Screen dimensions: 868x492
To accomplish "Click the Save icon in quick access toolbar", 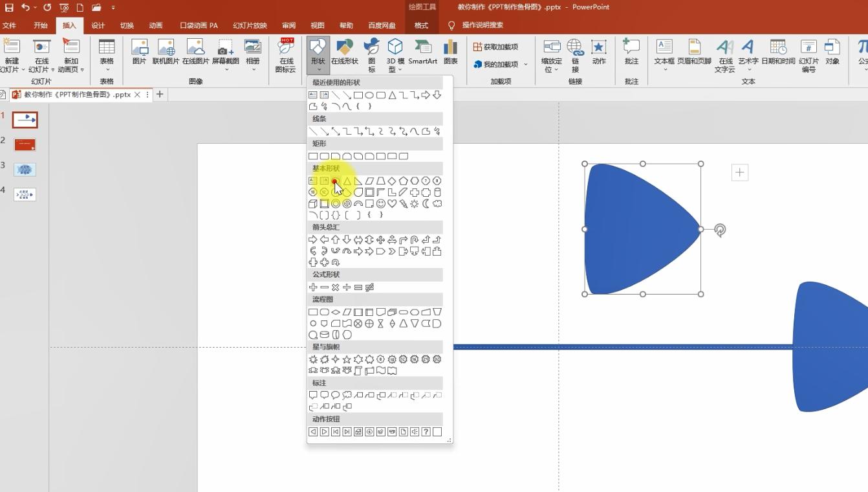I will (9, 7).
